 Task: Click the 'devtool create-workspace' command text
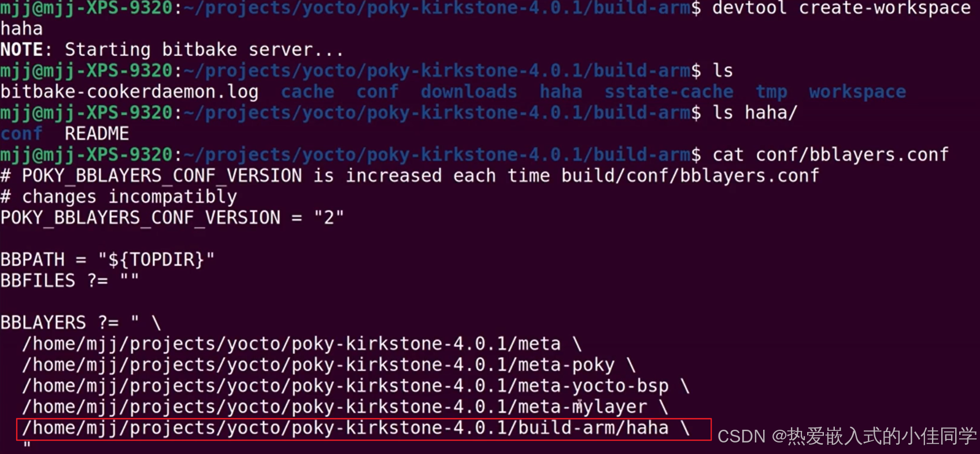point(841,8)
